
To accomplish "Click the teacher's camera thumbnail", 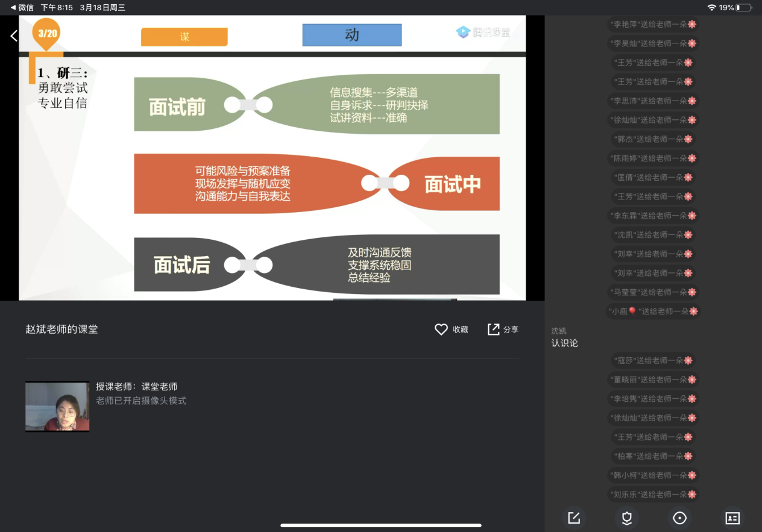I will 57,407.
